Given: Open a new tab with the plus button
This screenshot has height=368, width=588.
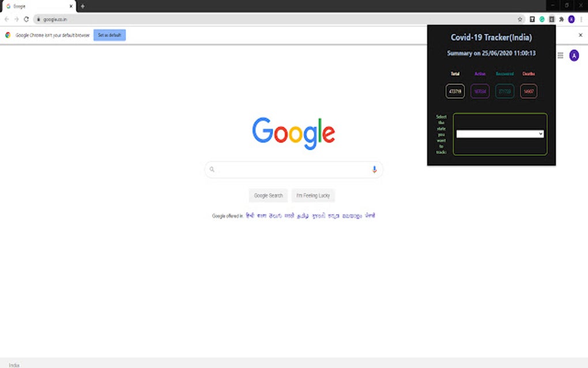Looking at the screenshot, I should pyautogui.click(x=82, y=6).
